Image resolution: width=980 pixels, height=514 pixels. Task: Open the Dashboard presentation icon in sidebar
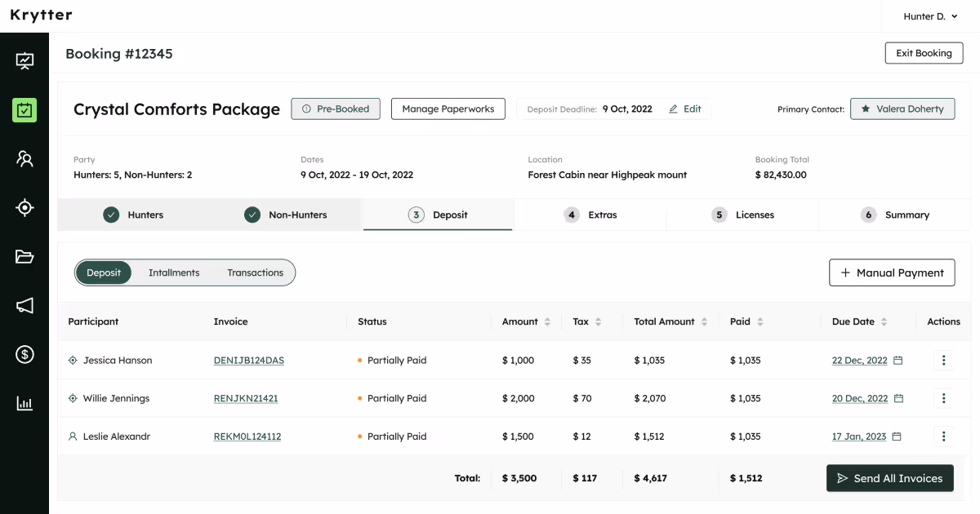point(24,60)
